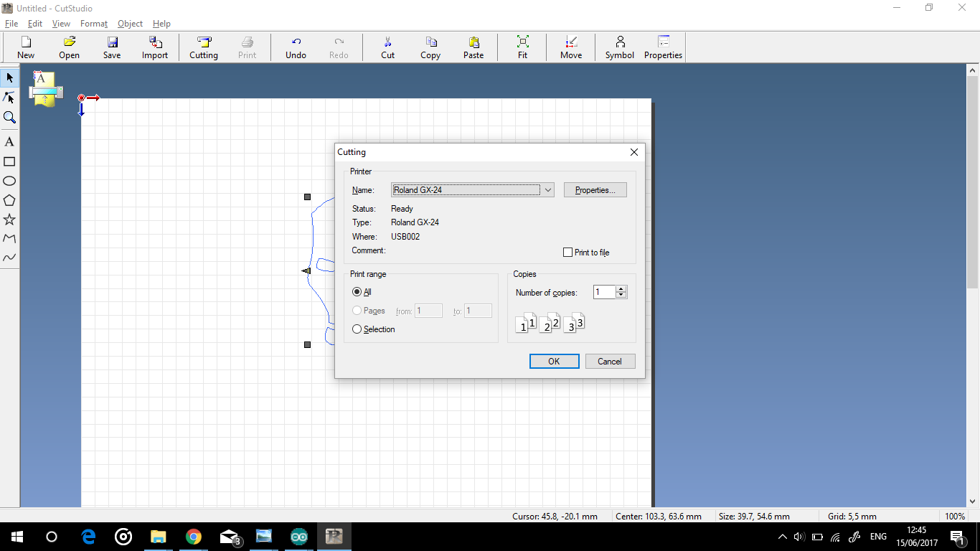This screenshot has width=980, height=551.
Task: Click the Undo toolbar icon
Action: (x=296, y=47)
